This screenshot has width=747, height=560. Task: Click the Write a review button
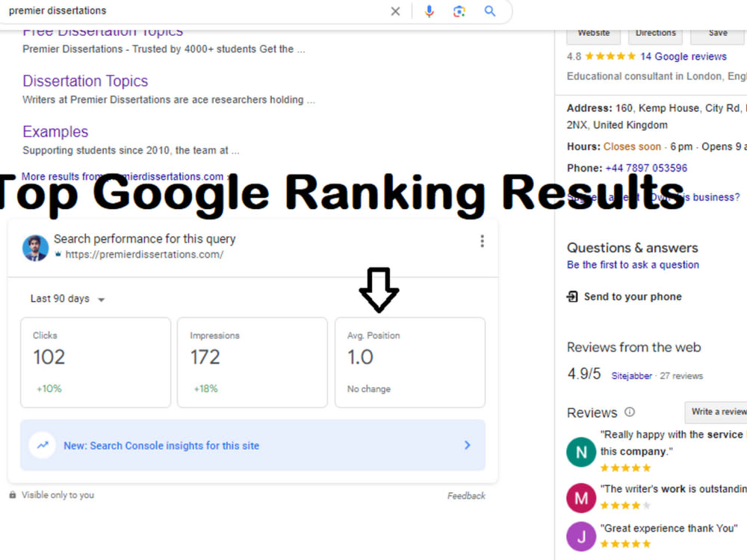pos(716,412)
